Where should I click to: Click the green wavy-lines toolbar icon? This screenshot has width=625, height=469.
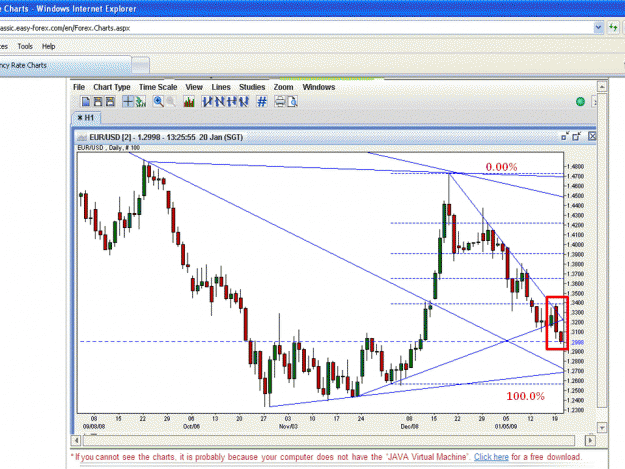[x=141, y=102]
